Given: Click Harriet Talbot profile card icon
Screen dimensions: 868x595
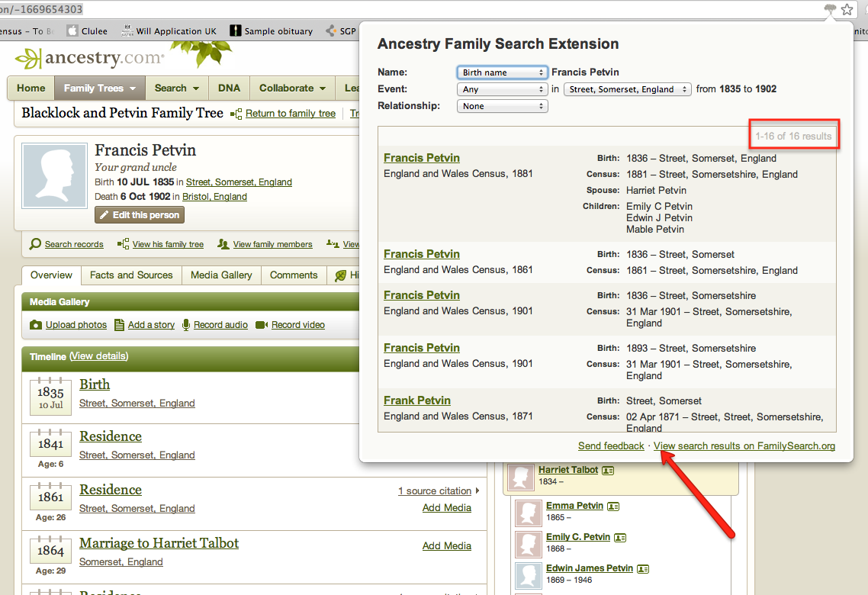Looking at the screenshot, I should (608, 471).
